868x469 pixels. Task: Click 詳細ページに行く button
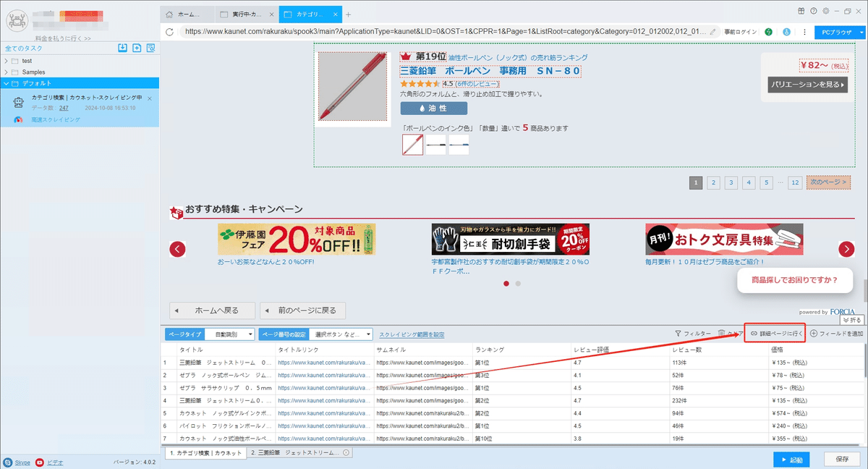(x=776, y=334)
